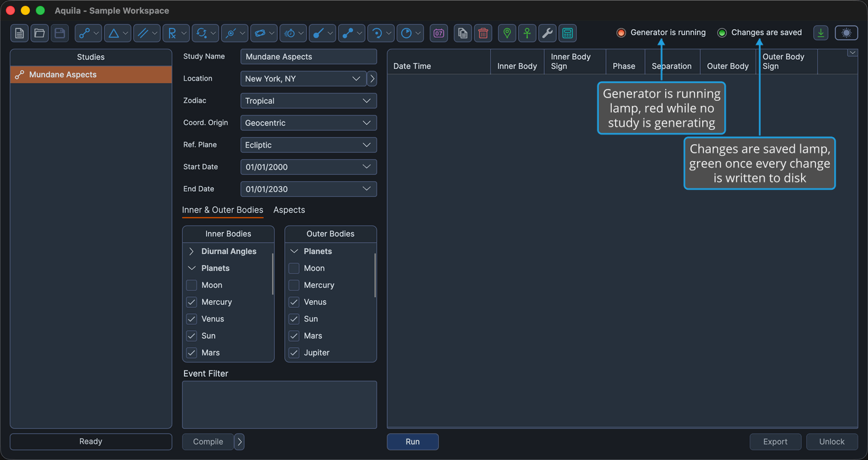
Task: Click the Unlock button
Action: [x=832, y=442]
